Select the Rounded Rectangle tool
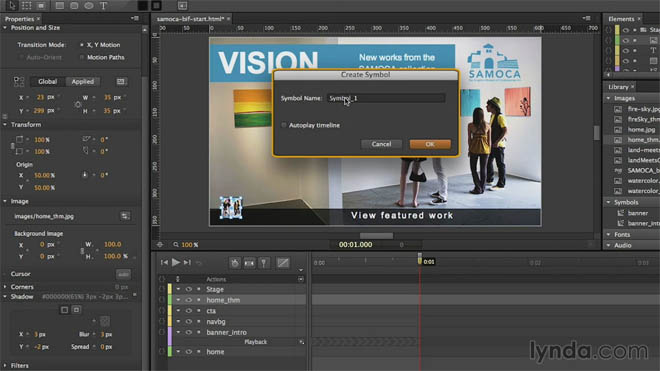Image resolution: width=660 pixels, height=371 pixels. tap(75, 5)
